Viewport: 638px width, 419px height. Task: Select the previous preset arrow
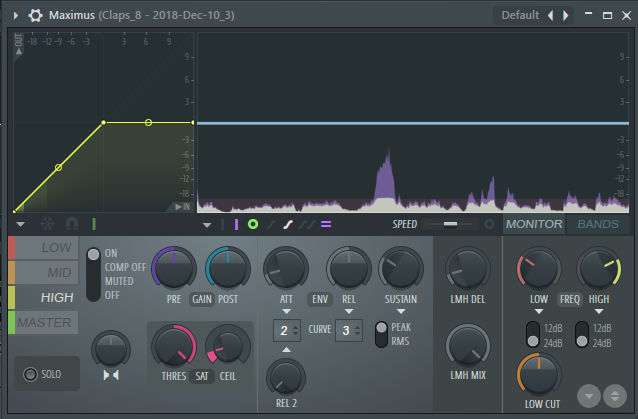pos(551,15)
